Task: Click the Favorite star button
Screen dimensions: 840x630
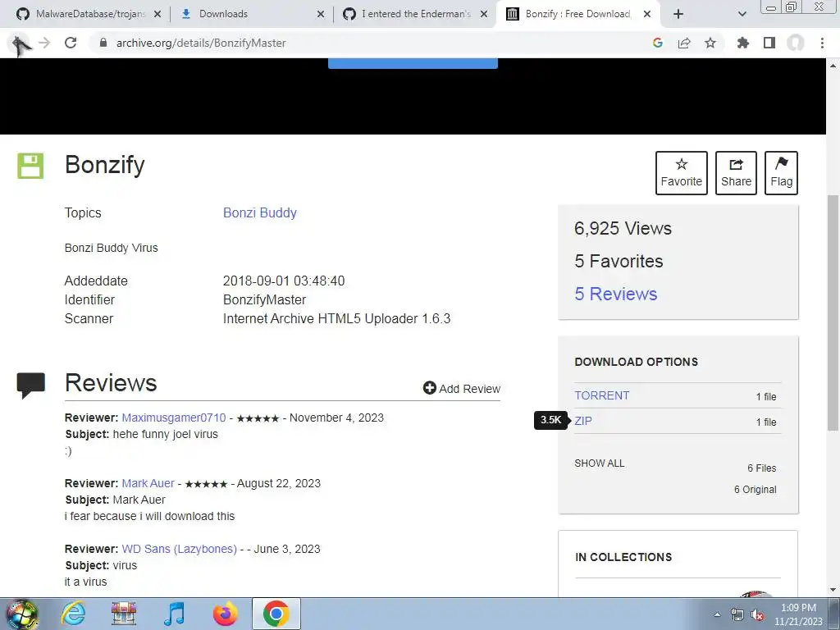Action: pos(682,173)
